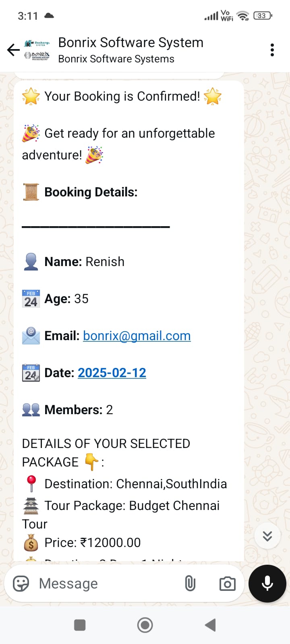Image resolution: width=290 pixels, height=644 pixels.
Task: Tap the back arrow in chat header
Action: (x=13, y=50)
